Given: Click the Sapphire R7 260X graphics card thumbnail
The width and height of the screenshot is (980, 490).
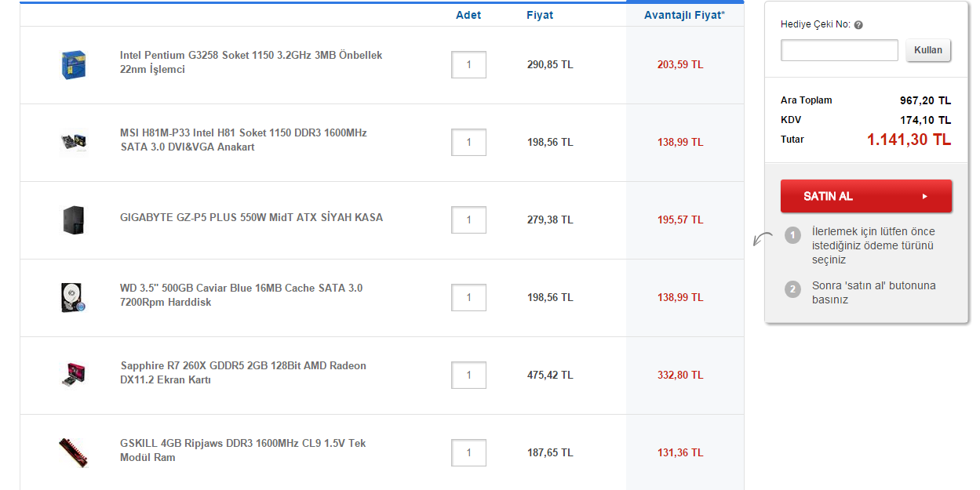Looking at the screenshot, I should pyautogui.click(x=73, y=375).
